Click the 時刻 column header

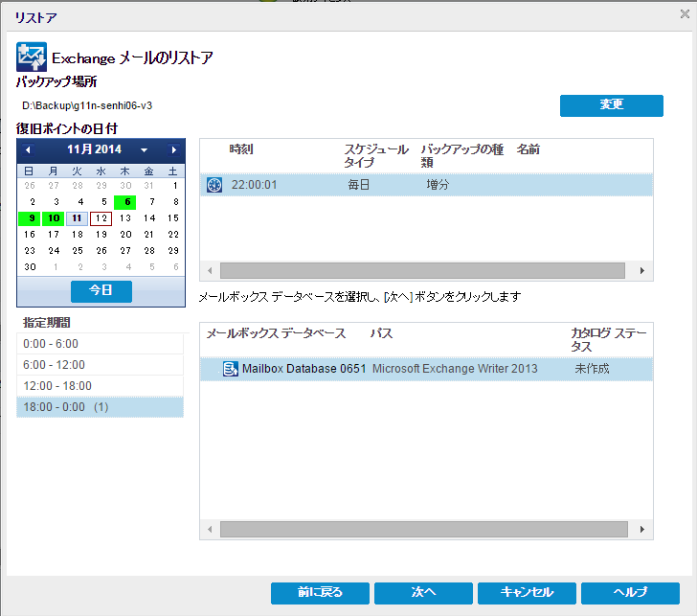tap(241, 149)
